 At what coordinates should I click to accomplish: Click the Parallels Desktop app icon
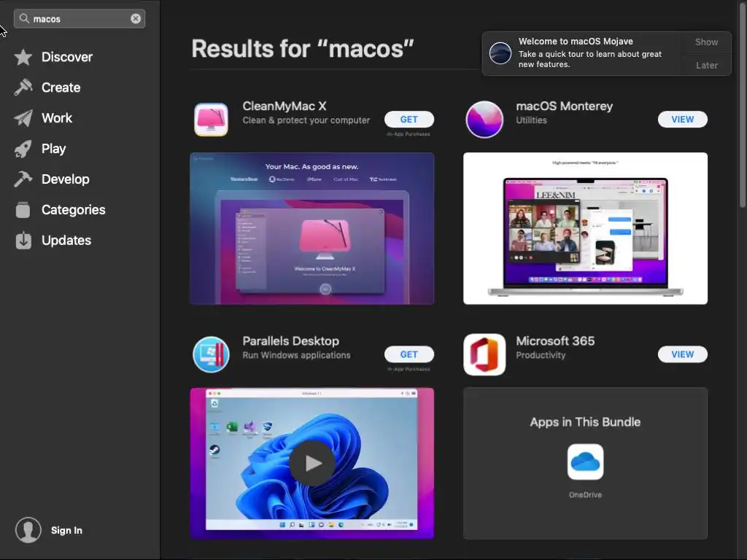[211, 354]
